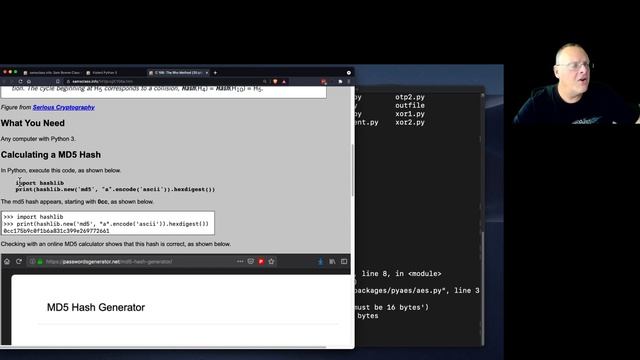640x360 pixels.
Task: Click the red extension icon in browser toolbar
Action: click(324, 82)
